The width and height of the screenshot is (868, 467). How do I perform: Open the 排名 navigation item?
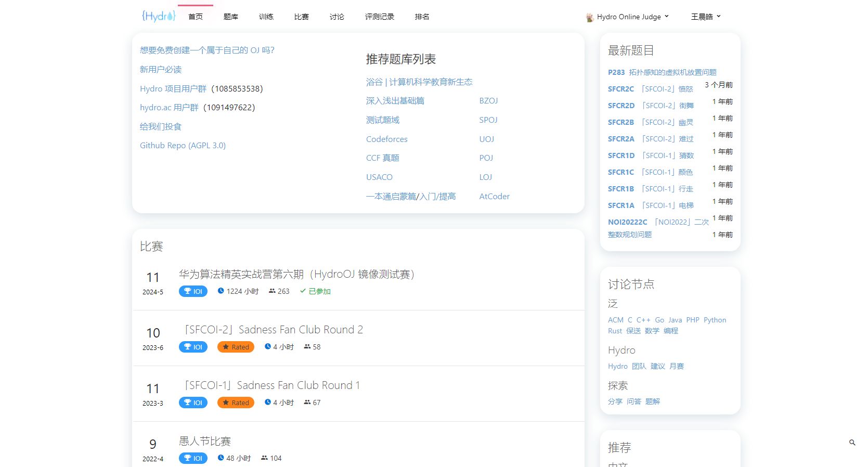click(x=422, y=17)
